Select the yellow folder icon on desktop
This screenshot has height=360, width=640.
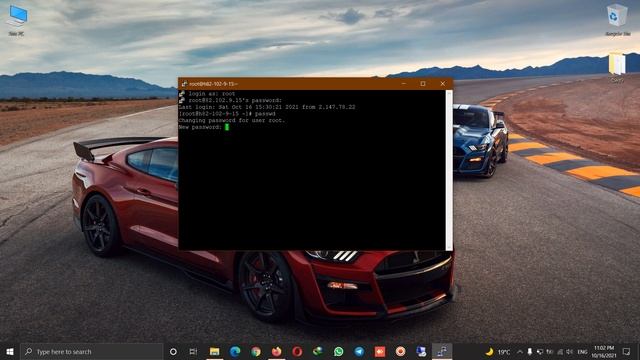tap(617, 67)
